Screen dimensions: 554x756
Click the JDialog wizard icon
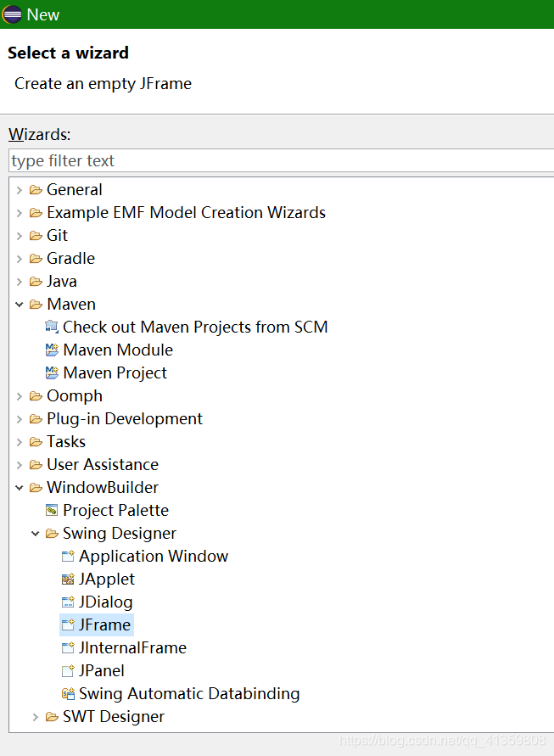pos(68,602)
